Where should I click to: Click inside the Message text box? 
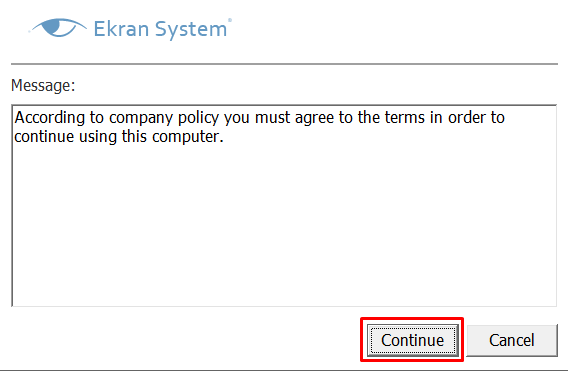tap(284, 206)
